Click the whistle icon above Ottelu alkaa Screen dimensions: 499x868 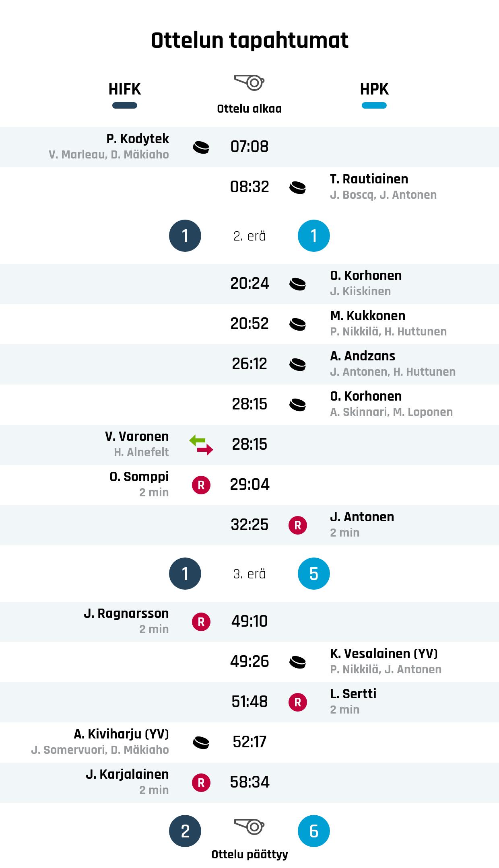point(249,83)
